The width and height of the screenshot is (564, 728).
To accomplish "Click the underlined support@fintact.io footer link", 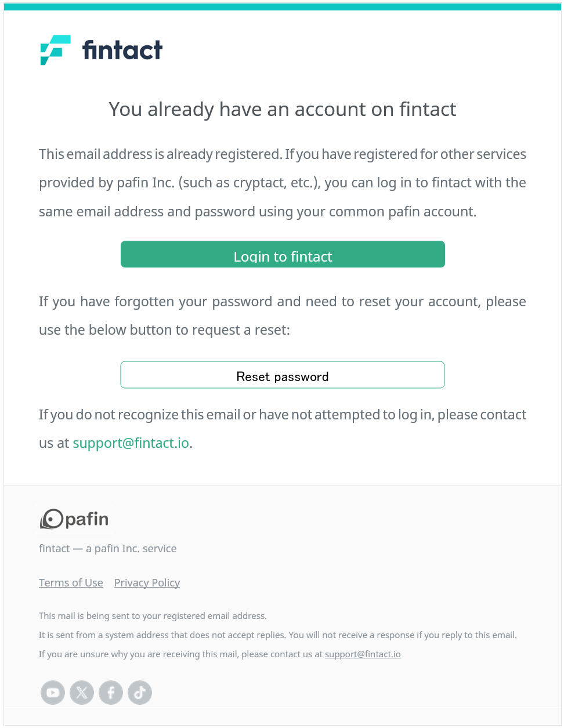I will click(x=363, y=654).
